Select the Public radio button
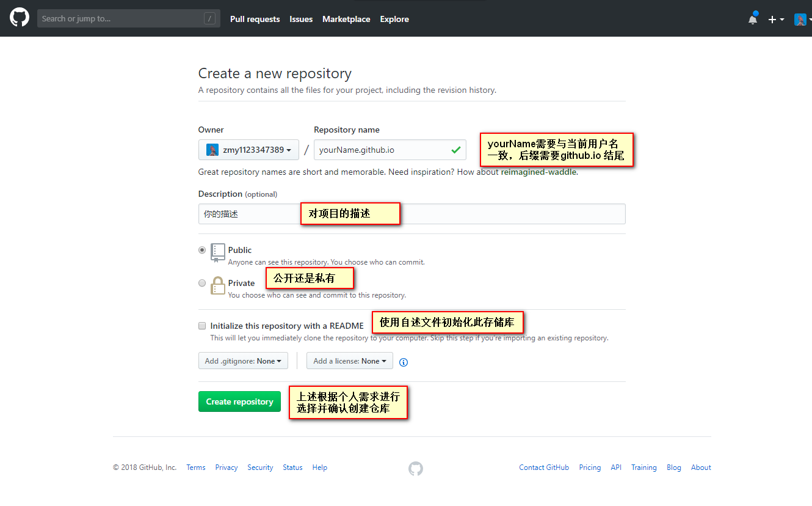Image resolution: width=812 pixels, height=506 pixels. click(202, 250)
